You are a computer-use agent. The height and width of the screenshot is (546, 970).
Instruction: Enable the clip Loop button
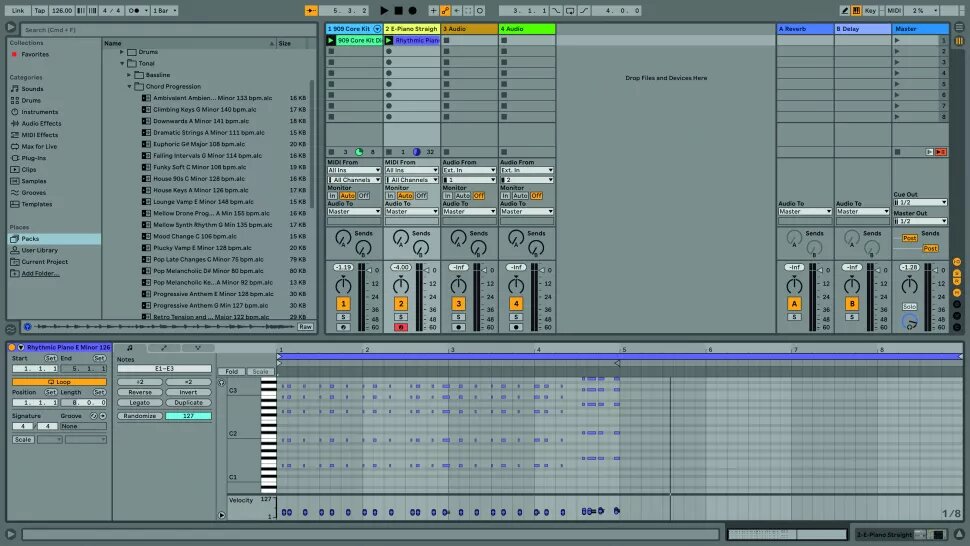pos(59,382)
